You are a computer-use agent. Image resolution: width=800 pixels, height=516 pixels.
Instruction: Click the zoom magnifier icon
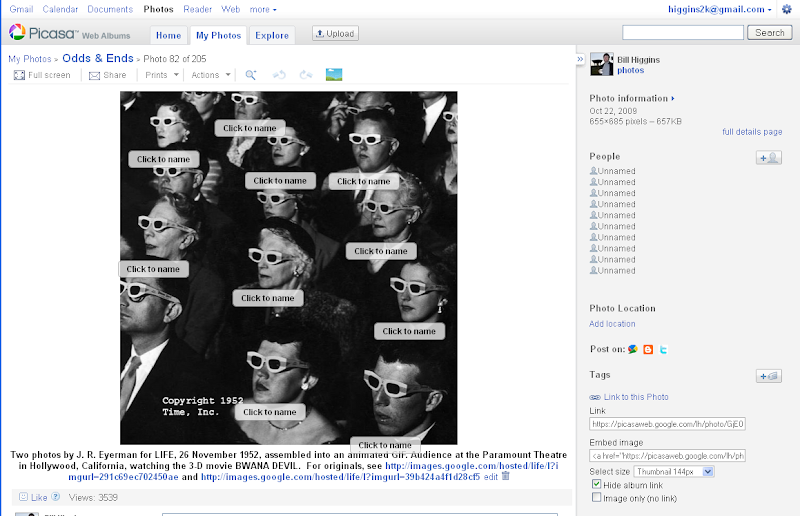click(251, 75)
